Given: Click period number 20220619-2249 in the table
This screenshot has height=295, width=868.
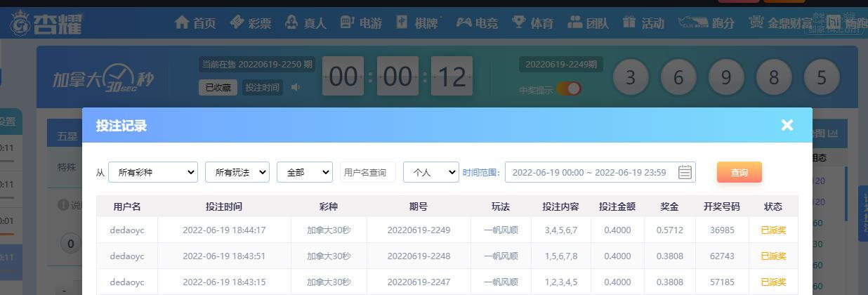Looking at the screenshot, I should [x=419, y=230].
